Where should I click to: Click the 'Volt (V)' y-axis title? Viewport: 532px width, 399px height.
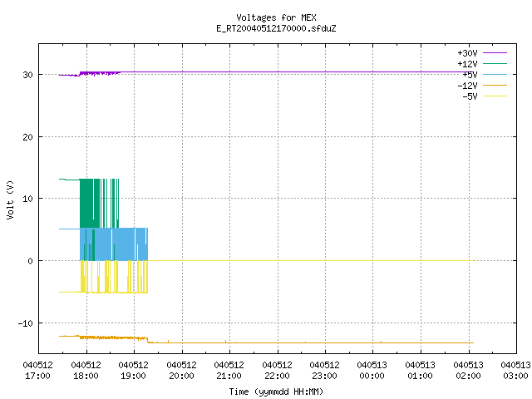pos(10,199)
